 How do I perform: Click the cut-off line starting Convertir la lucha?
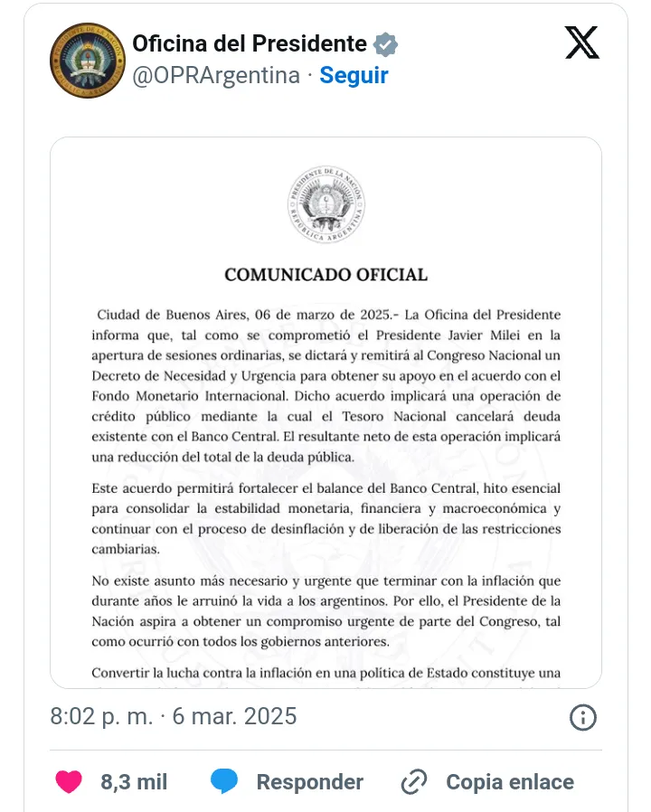pyautogui.click(x=325, y=673)
